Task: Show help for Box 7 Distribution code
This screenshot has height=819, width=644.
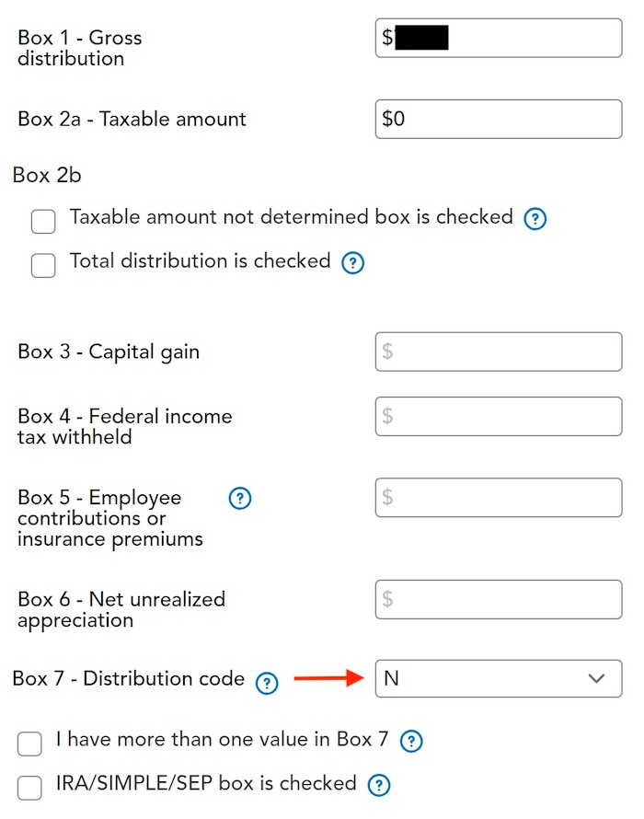Action: [x=266, y=682]
